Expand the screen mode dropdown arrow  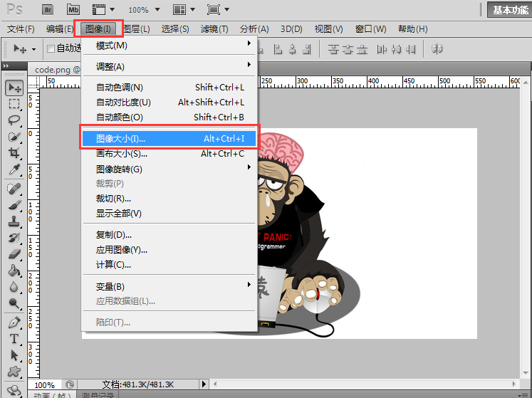pos(226,9)
